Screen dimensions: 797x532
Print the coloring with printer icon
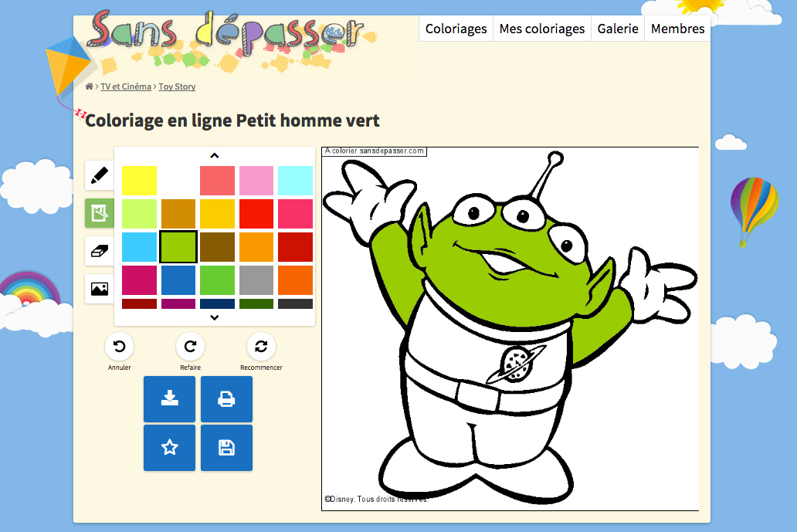coord(226,399)
